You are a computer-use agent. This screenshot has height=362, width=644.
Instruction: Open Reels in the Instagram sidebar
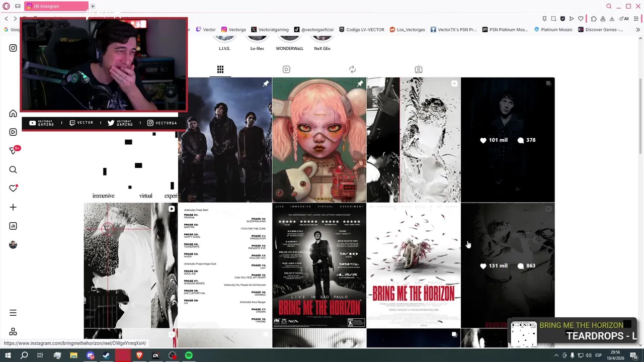pyautogui.click(x=13, y=132)
